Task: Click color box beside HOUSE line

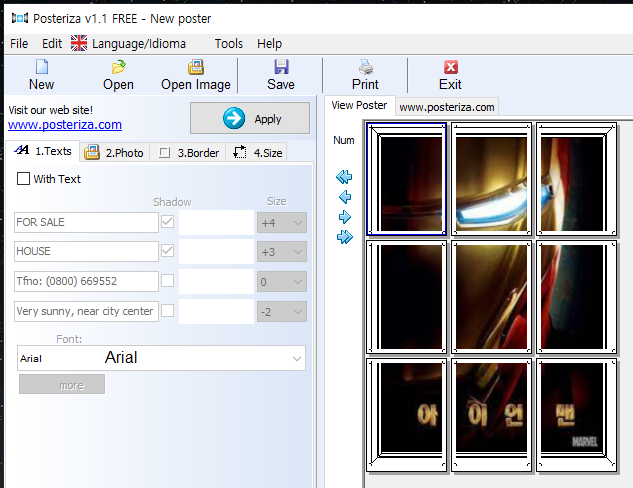Action: coord(216,252)
